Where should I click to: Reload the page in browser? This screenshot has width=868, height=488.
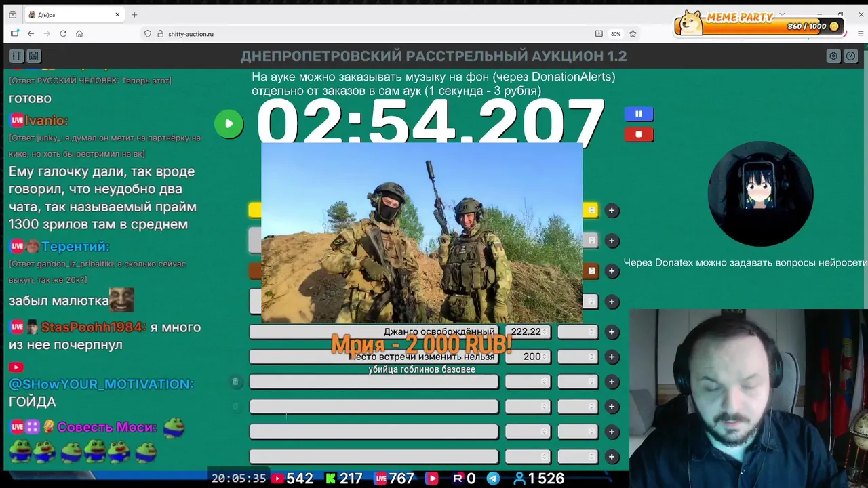coord(63,33)
